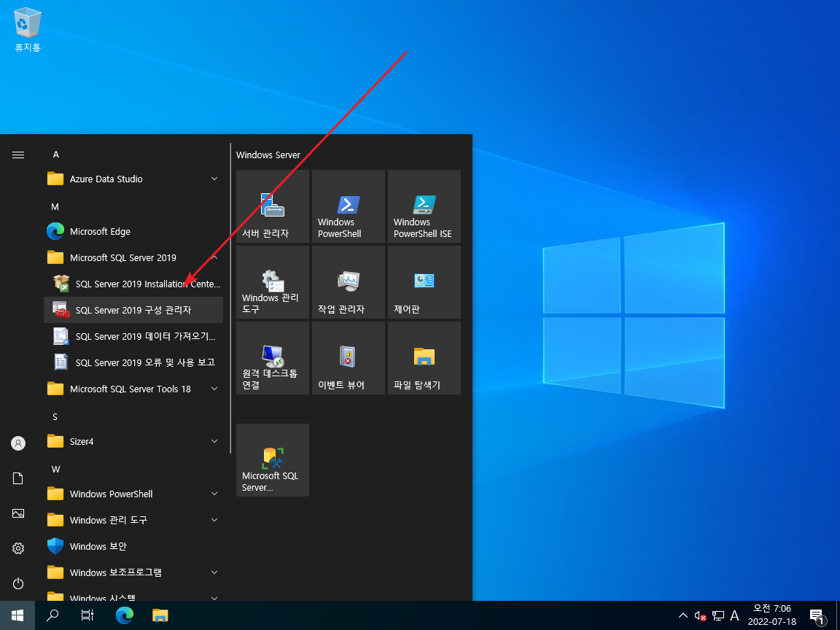Viewport: 840px width, 630px height.
Task: Open the muted volume tray icon
Action: point(700,616)
